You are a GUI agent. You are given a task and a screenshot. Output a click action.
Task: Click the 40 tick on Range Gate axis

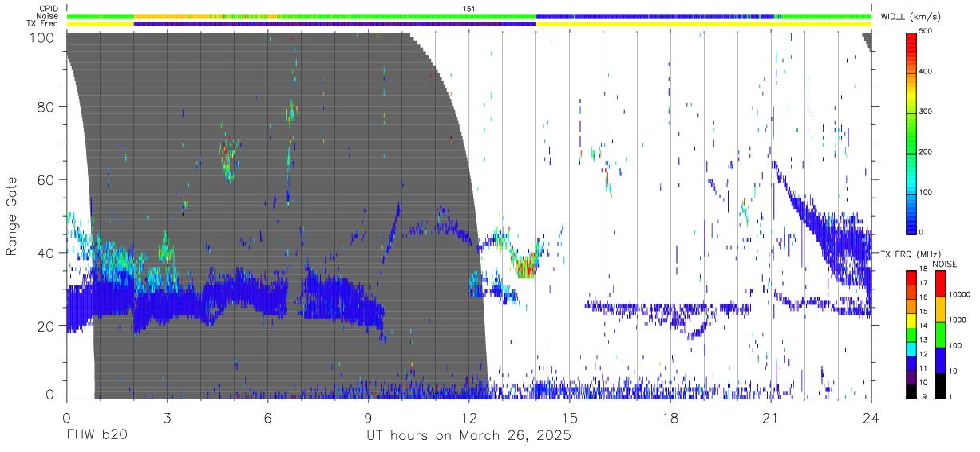tap(45, 253)
